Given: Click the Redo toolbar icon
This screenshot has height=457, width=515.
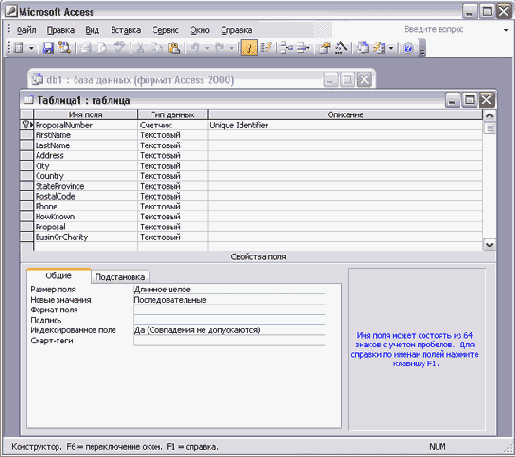Looking at the screenshot, I should click(x=220, y=48).
